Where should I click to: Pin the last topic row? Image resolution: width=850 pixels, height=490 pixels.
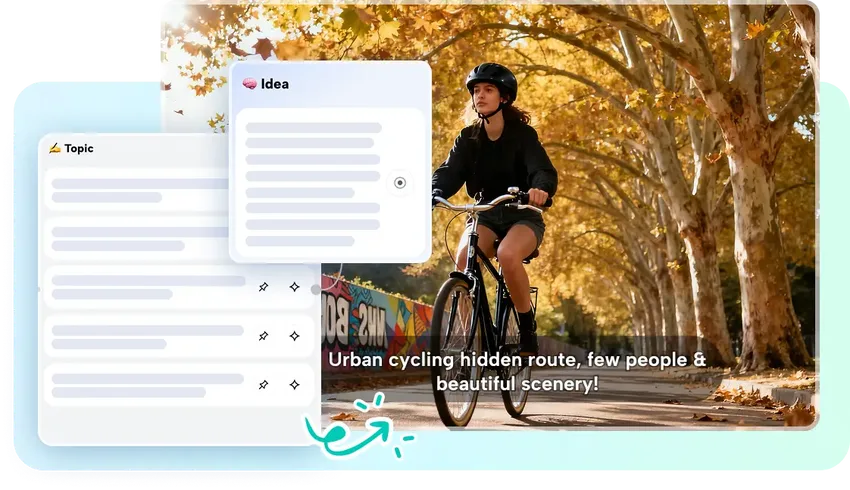(263, 384)
